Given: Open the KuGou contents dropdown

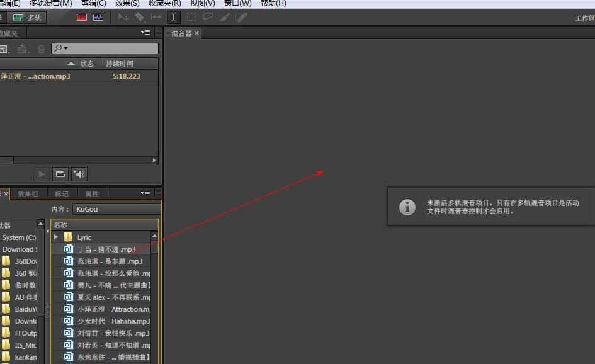Looking at the screenshot, I should click(x=118, y=209).
